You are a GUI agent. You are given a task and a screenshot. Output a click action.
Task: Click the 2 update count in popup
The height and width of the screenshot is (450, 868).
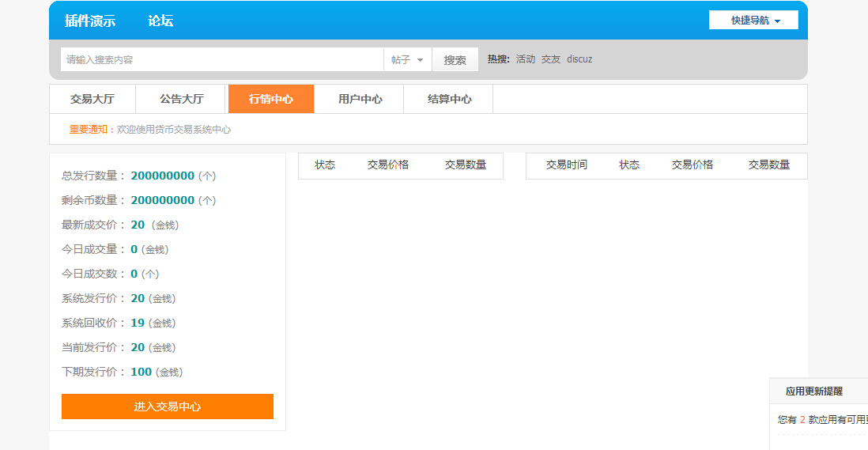coord(802,420)
